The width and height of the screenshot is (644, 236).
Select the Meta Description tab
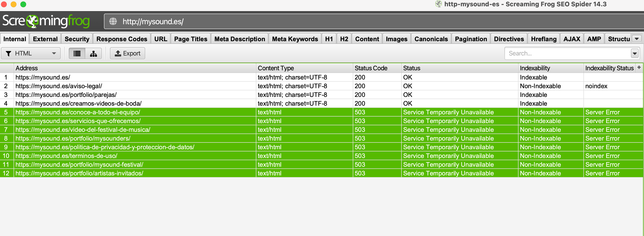[240, 39]
